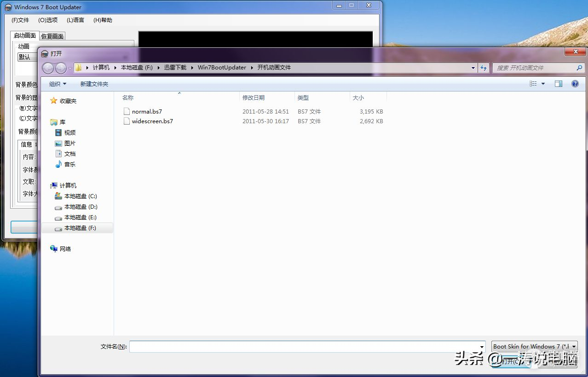This screenshot has width=588, height=377.
Task: Toggle the preview pane icon
Action: click(x=558, y=84)
